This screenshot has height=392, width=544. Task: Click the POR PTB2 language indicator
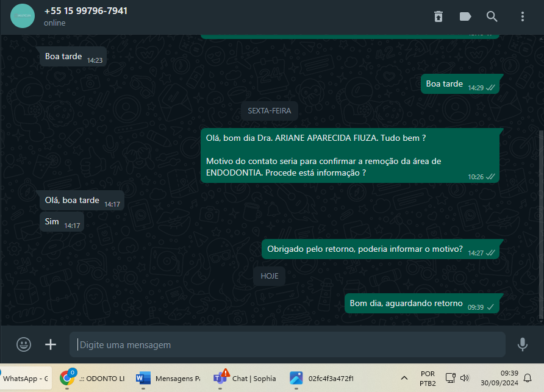point(428,379)
